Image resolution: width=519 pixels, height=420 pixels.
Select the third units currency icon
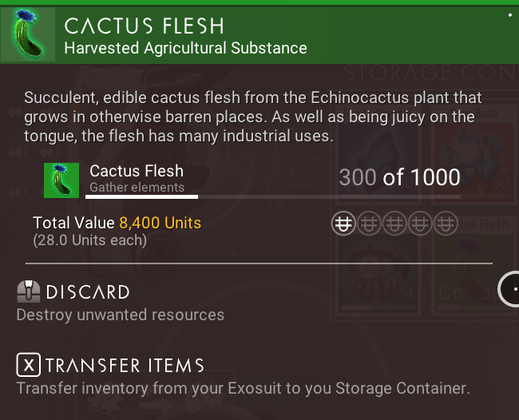(394, 224)
